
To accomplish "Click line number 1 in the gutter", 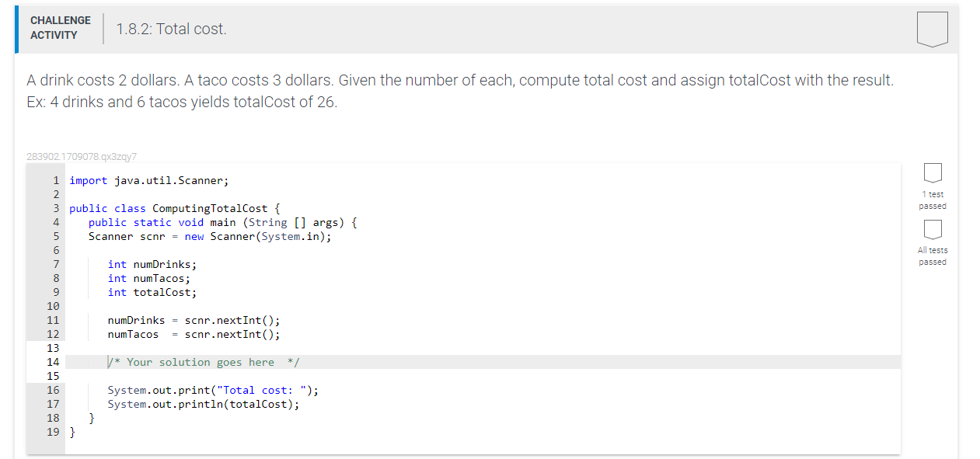I will [x=56, y=180].
